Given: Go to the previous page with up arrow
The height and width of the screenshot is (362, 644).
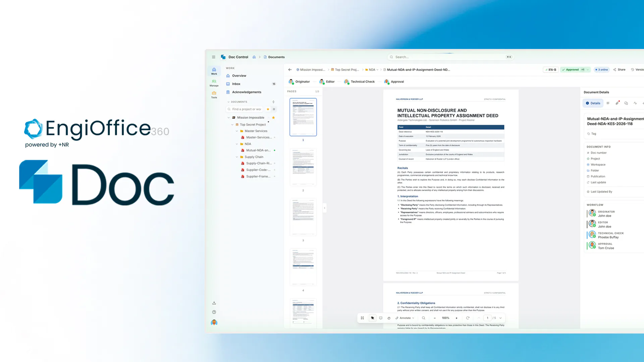Looking at the screenshot, I should tap(479, 318).
